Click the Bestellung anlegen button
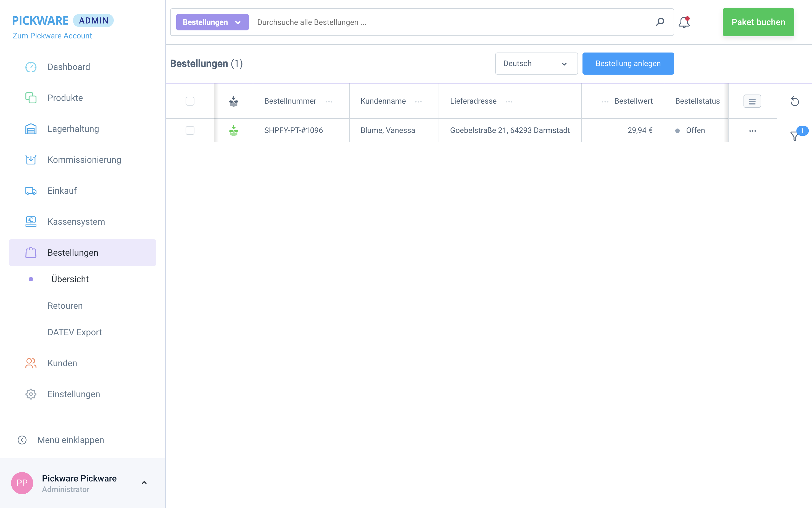The width and height of the screenshot is (812, 508). click(x=628, y=64)
